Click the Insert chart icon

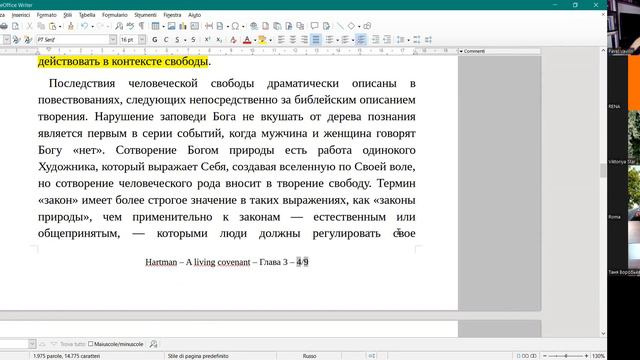tap(183, 26)
